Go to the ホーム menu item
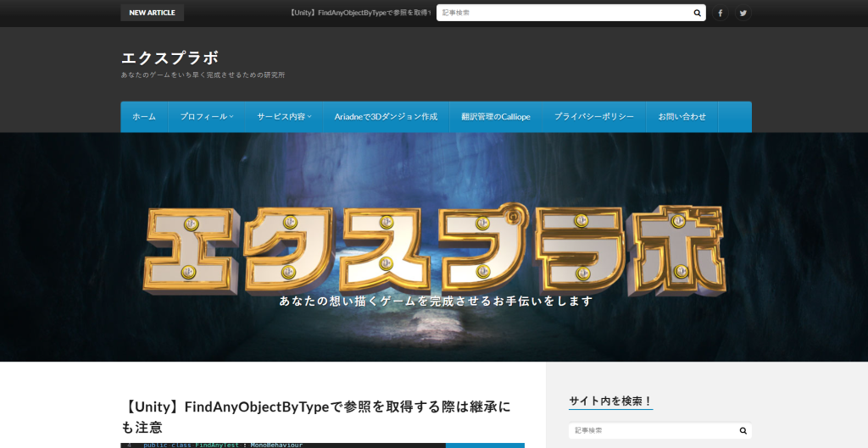Image resolution: width=868 pixels, height=448 pixels. point(144,117)
